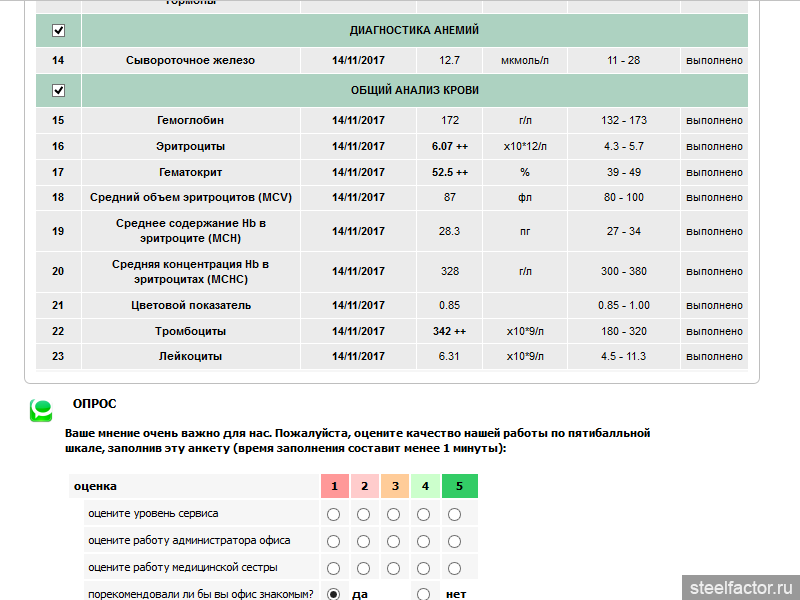The height and width of the screenshot is (600, 800).
Task: Select 'нет' radio for recommending the office
Action: [x=423, y=594]
